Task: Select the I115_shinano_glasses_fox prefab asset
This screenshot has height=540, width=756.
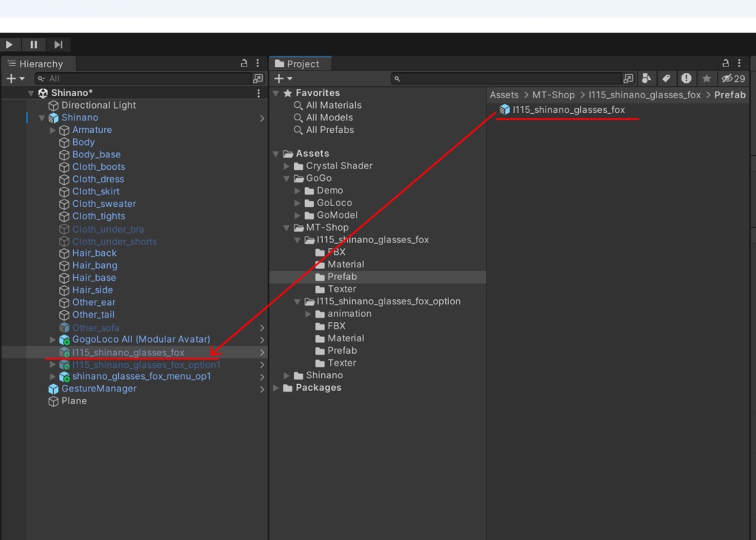Action: [568, 110]
